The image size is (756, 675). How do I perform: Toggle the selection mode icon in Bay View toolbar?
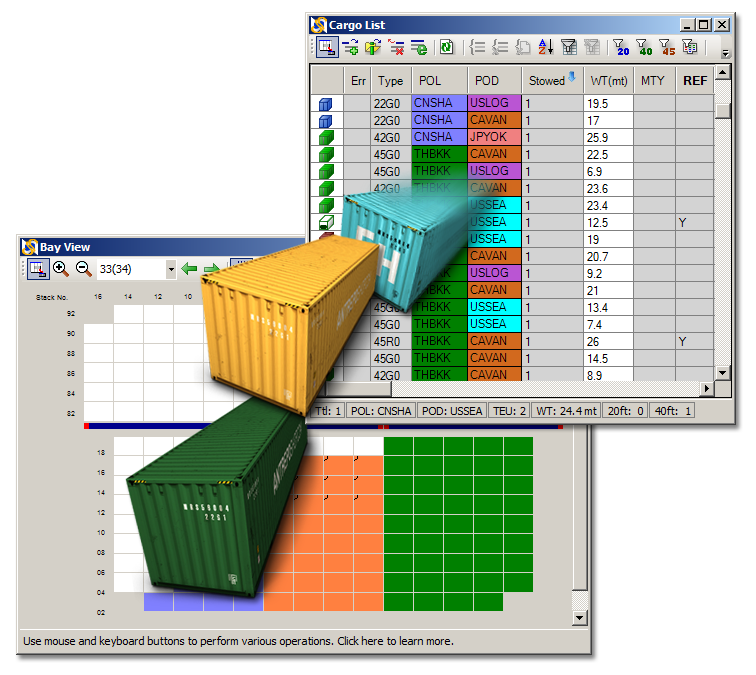pos(38,269)
